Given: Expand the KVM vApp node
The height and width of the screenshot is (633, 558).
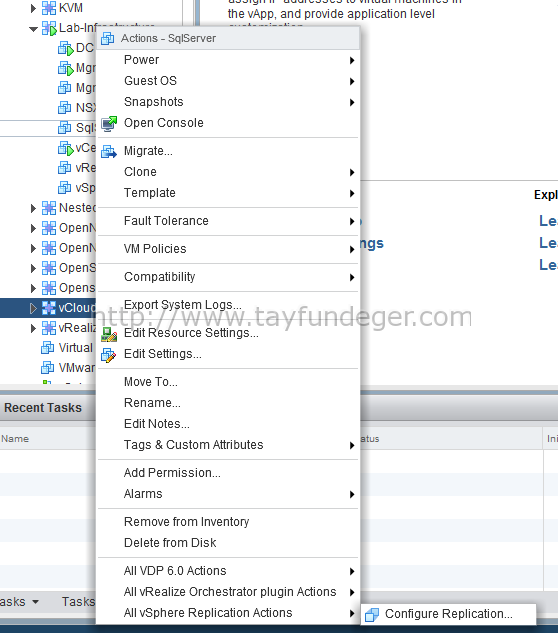Looking at the screenshot, I should click(34, 8).
